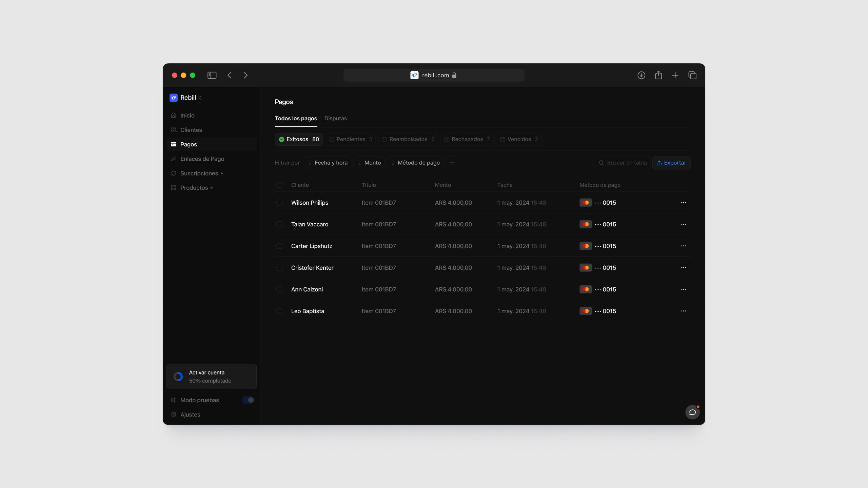
Task: Filter by Rechazados status tab
Action: click(x=467, y=139)
